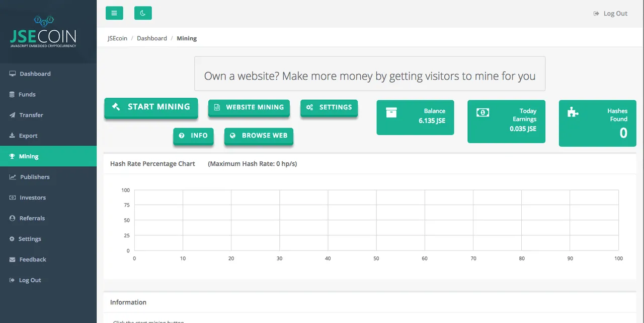644x323 pixels.
Task: Click the 6.135 JSE balance value
Action: click(432, 121)
